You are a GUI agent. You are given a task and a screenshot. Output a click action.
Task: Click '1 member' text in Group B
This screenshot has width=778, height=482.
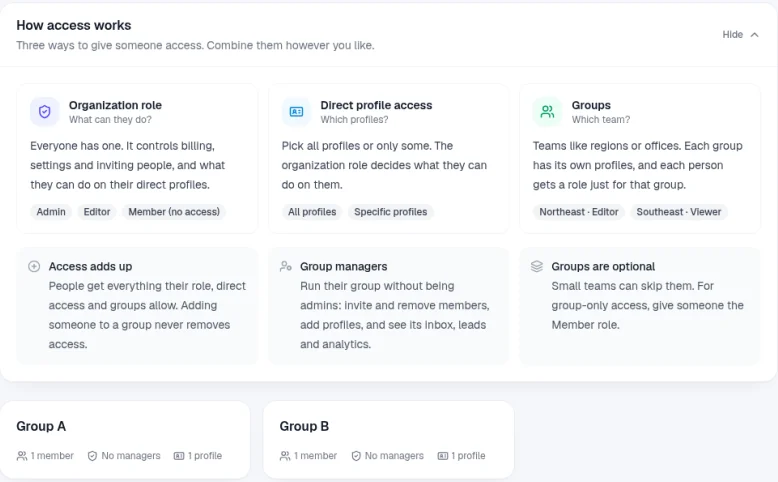point(316,456)
